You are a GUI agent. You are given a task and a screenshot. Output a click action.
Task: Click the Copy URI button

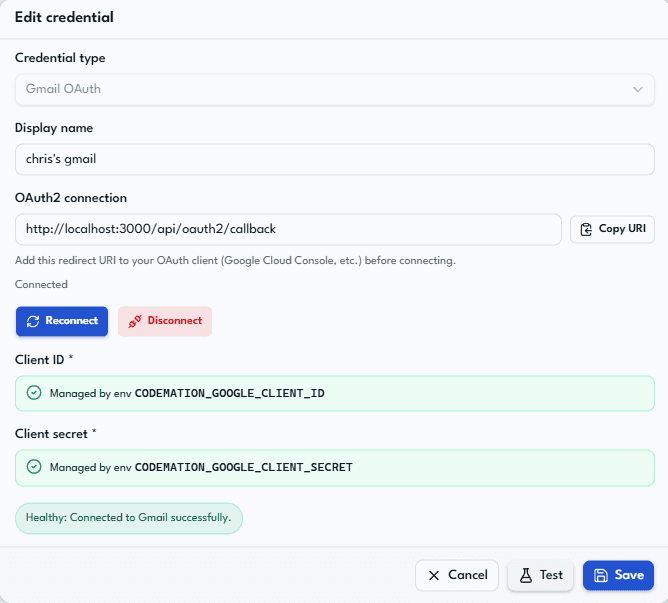point(612,229)
